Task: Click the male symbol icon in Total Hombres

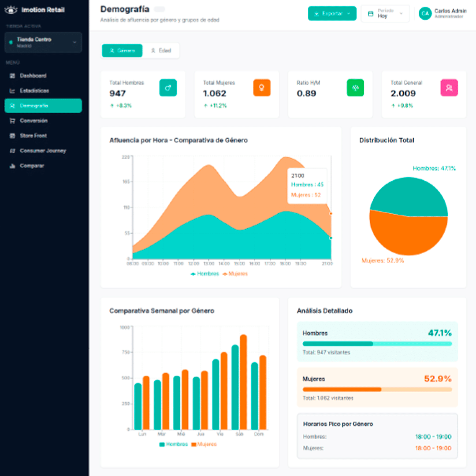Action: (167, 88)
